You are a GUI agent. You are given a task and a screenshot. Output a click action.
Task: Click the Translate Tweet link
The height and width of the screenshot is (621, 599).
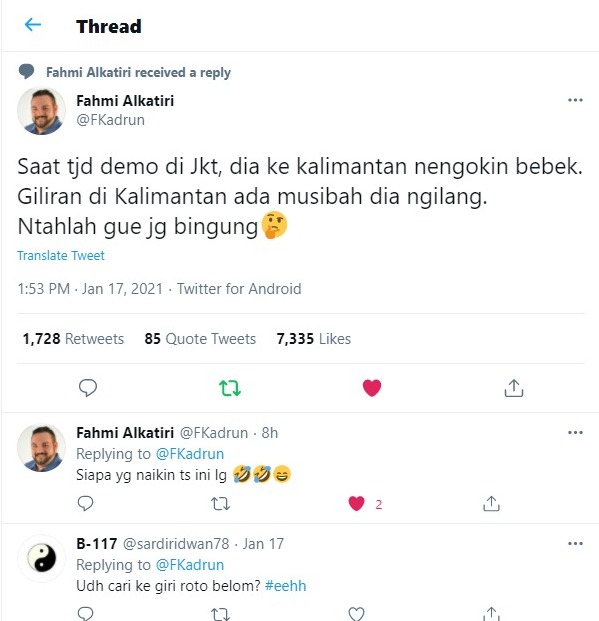[x=61, y=255]
